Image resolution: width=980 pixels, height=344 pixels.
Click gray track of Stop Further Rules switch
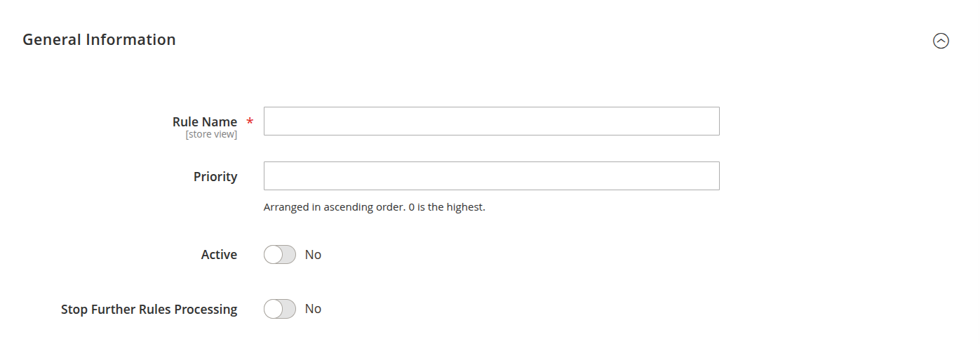[288, 309]
